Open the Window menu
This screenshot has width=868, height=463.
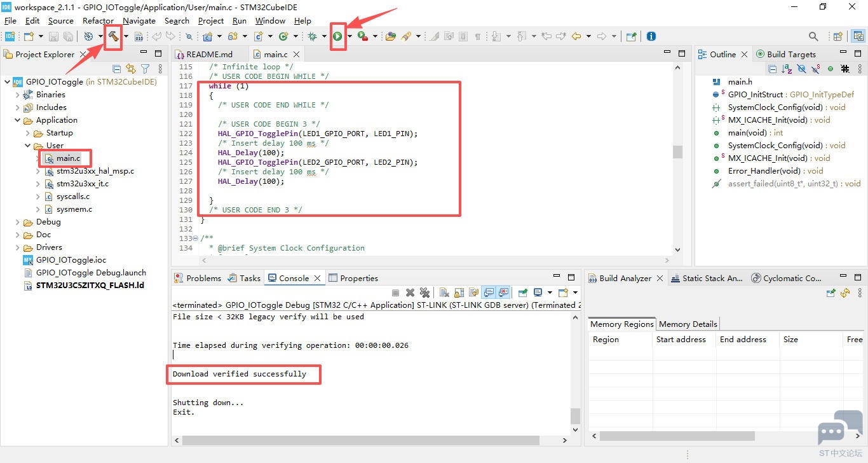pyautogui.click(x=270, y=20)
